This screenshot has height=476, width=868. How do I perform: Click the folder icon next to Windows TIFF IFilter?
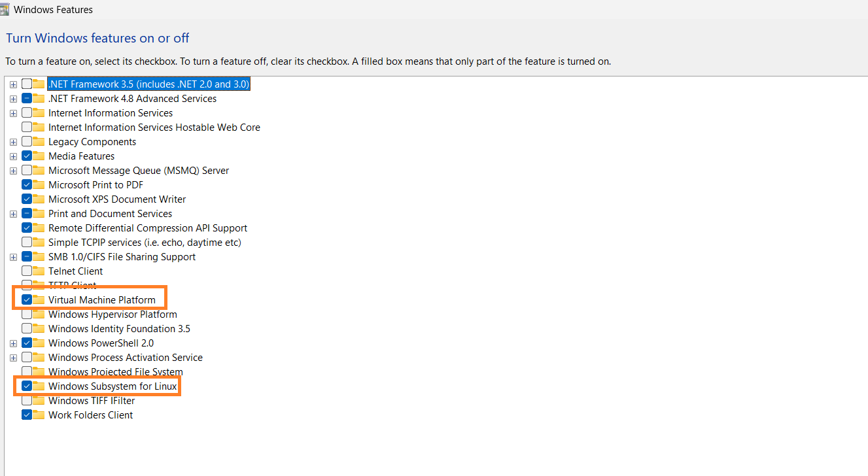[39, 400]
